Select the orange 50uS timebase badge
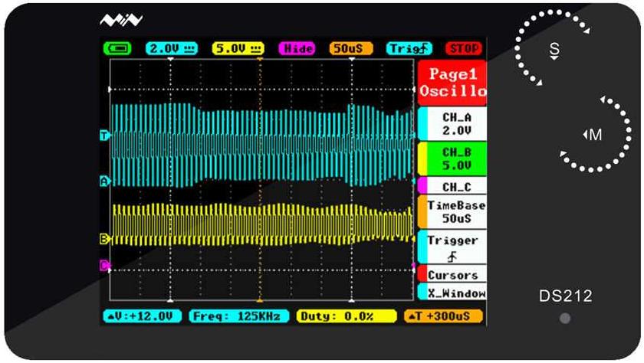 click(351, 48)
